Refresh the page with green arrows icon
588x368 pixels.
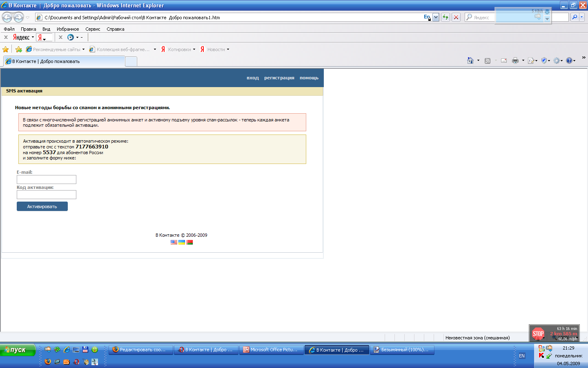pyautogui.click(x=445, y=17)
